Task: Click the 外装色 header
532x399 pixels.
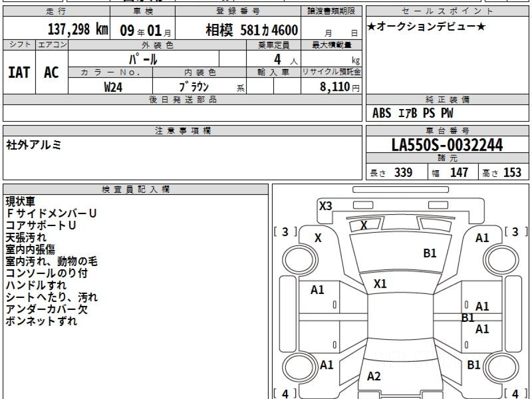Action: click(x=157, y=45)
